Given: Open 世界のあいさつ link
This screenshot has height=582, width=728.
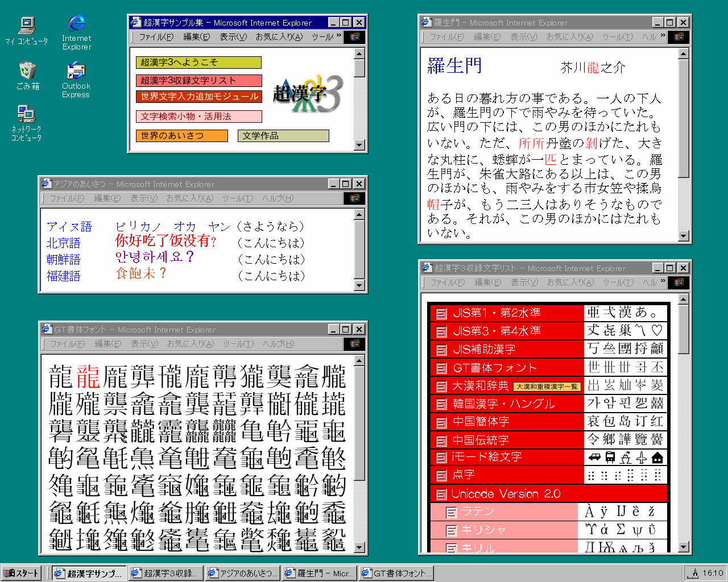Looking at the screenshot, I should click(x=181, y=136).
